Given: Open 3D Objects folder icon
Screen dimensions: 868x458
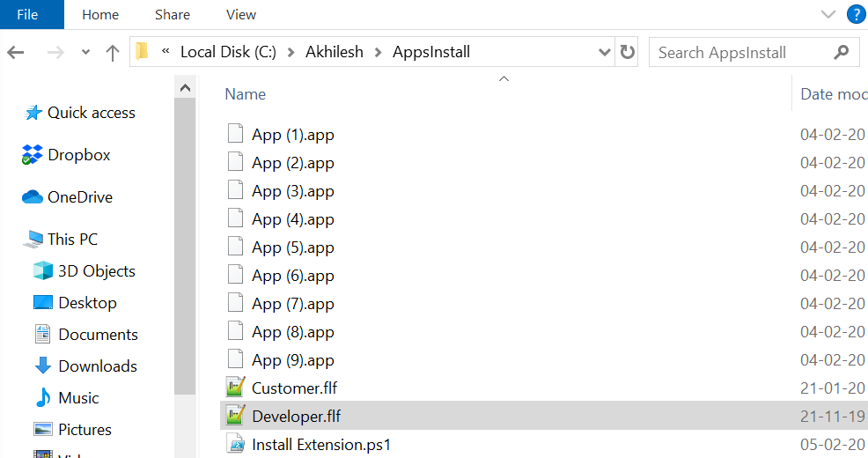Looking at the screenshot, I should (x=43, y=271).
